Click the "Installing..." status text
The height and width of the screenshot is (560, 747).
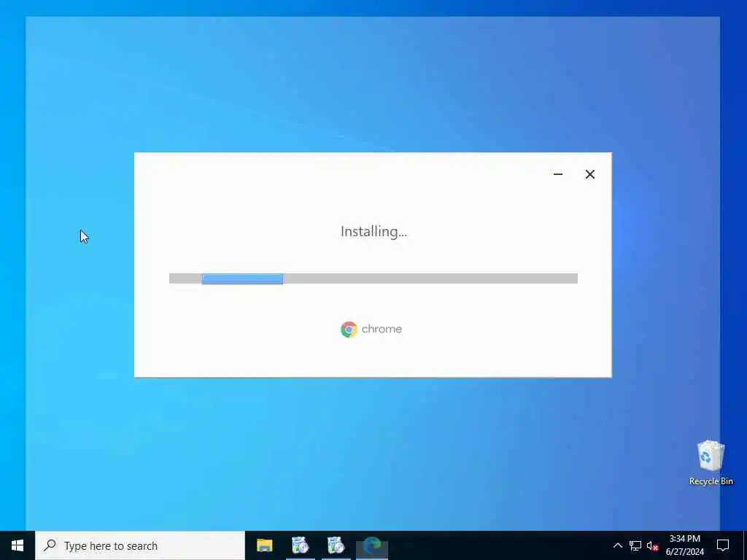(373, 231)
